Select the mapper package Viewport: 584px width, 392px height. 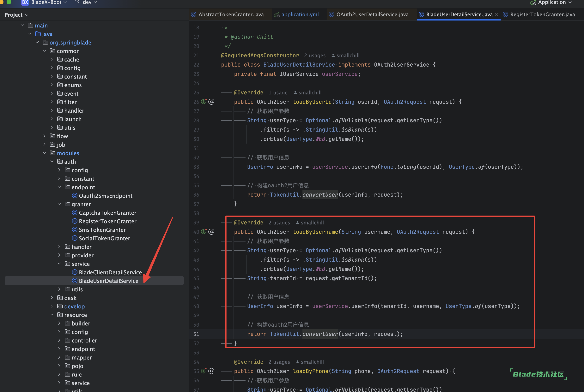pos(78,358)
